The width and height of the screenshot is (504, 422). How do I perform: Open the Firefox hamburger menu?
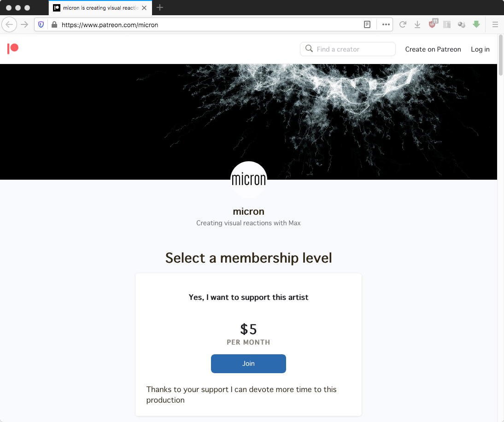click(x=495, y=24)
